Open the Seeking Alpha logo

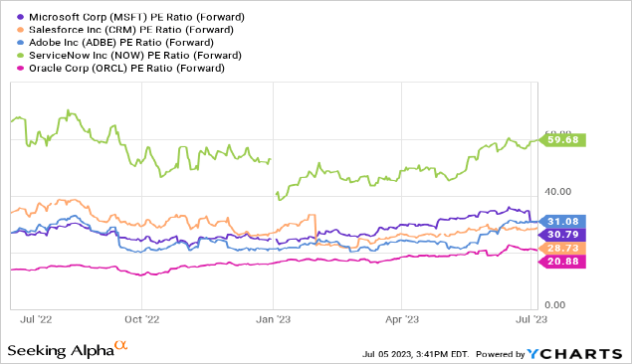68,349
